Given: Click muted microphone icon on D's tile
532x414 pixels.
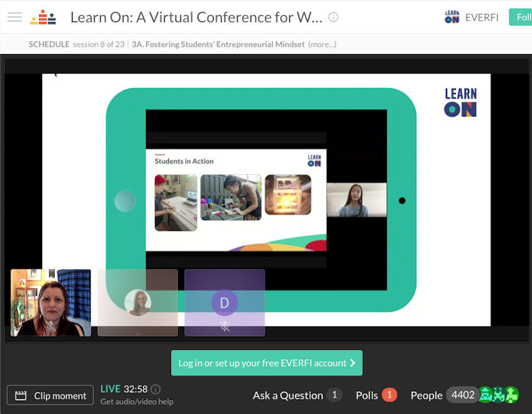Looking at the screenshot, I should (x=224, y=326).
